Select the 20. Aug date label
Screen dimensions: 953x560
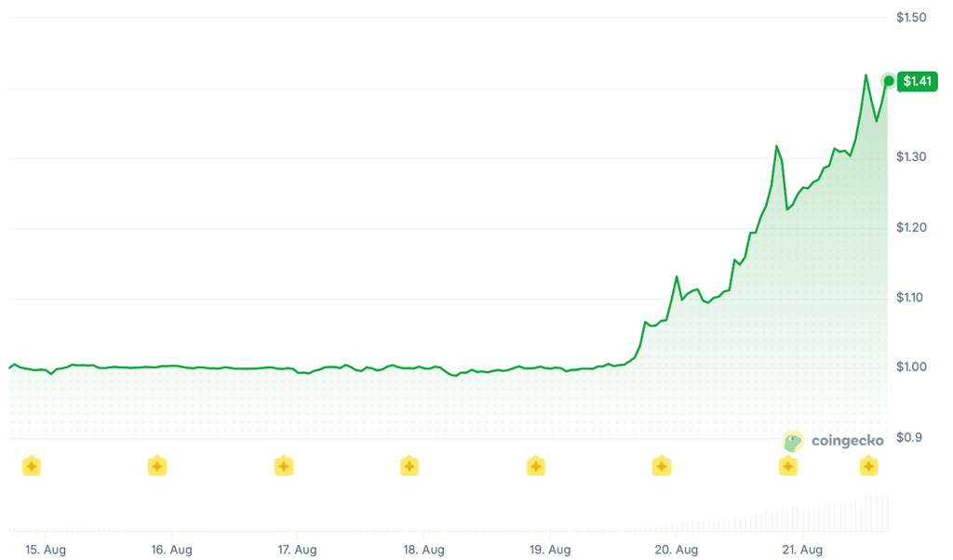pyautogui.click(x=676, y=550)
